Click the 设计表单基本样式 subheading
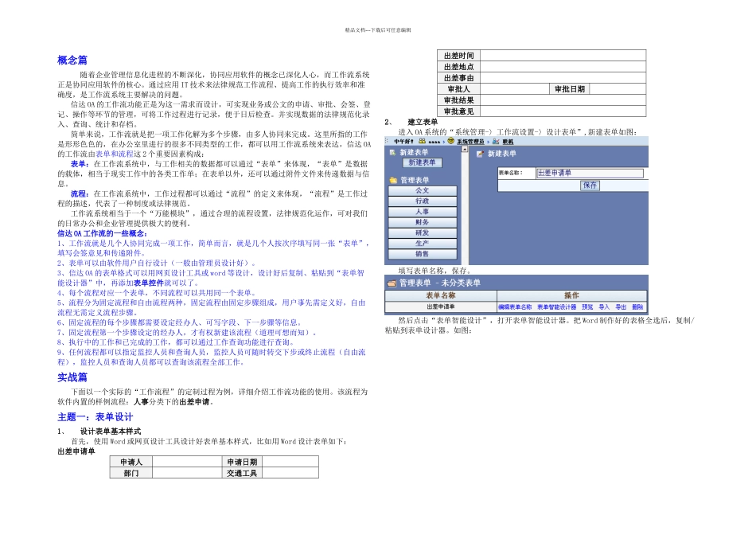The height and width of the screenshot is (535, 756). pos(111,432)
